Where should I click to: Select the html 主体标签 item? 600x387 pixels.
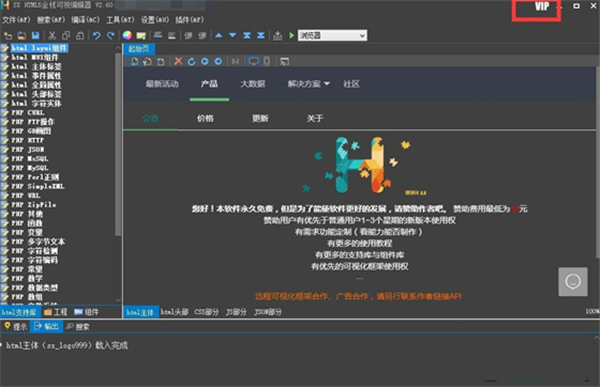[36, 67]
